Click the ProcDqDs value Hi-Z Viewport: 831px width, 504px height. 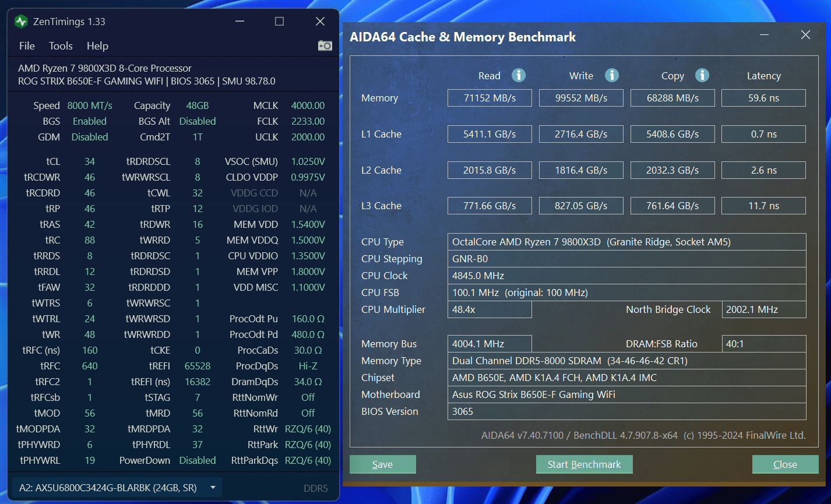click(308, 366)
